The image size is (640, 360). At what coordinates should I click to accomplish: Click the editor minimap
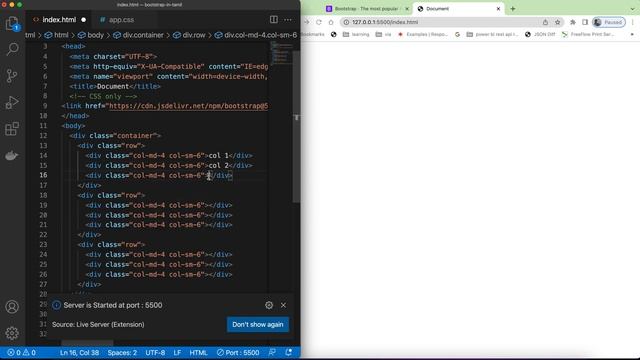[x=281, y=53]
